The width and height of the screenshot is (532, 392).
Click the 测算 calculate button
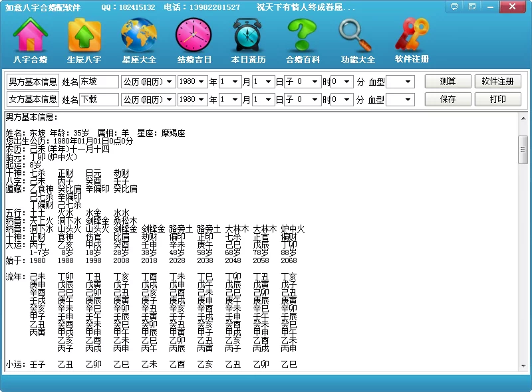[448, 82]
